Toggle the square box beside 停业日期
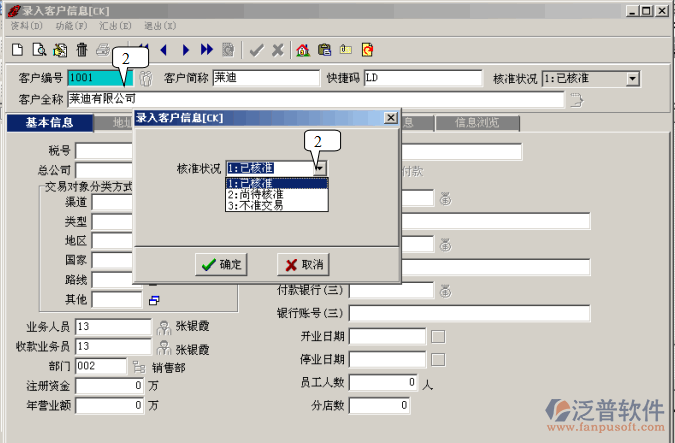The height and width of the screenshot is (443, 675). coord(437,359)
